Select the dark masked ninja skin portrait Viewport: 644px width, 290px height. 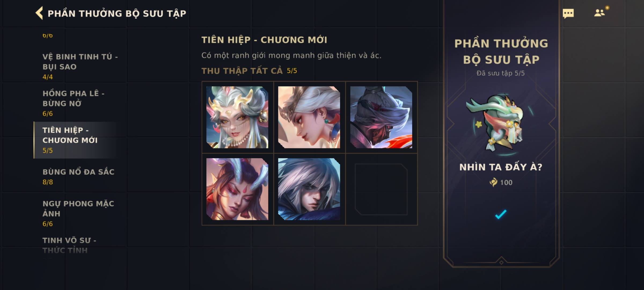[381, 117]
